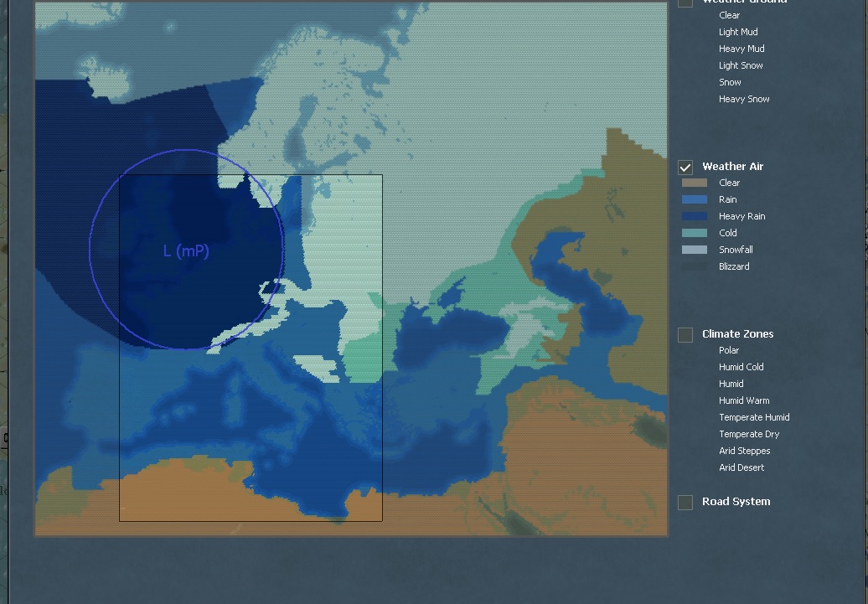The height and width of the screenshot is (604, 868).
Task: Click the Humid Cold climate entry
Action: [x=741, y=367]
